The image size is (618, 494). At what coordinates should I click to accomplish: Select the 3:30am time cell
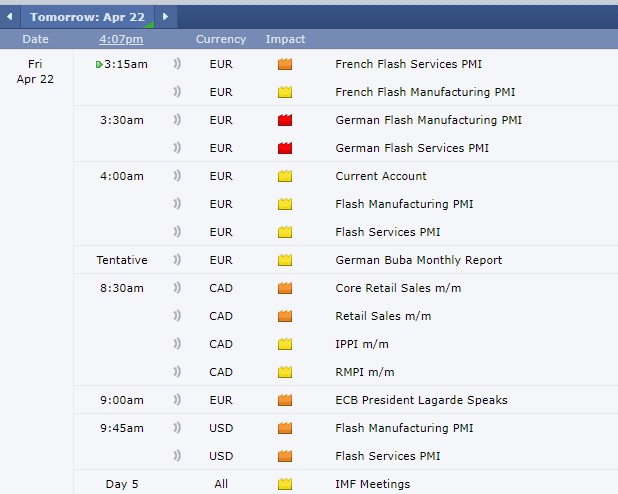click(x=122, y=120)
